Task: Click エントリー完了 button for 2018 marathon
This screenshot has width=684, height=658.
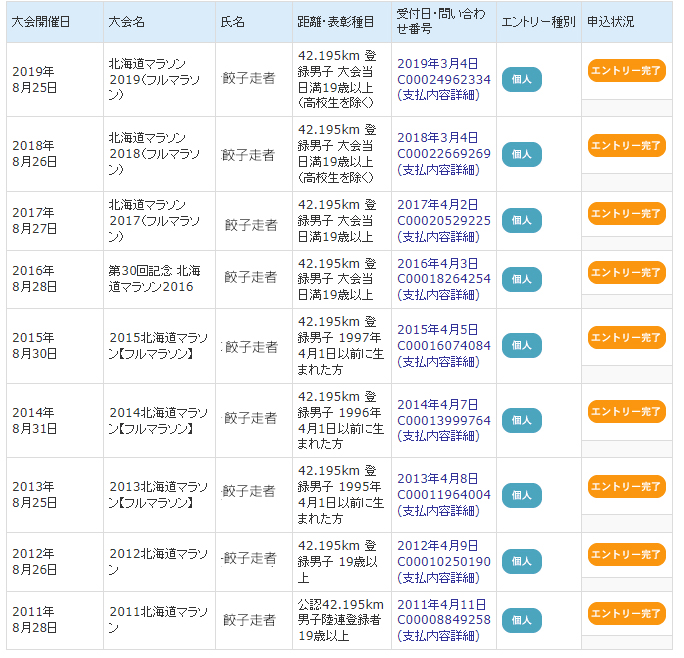Action: 626,146
